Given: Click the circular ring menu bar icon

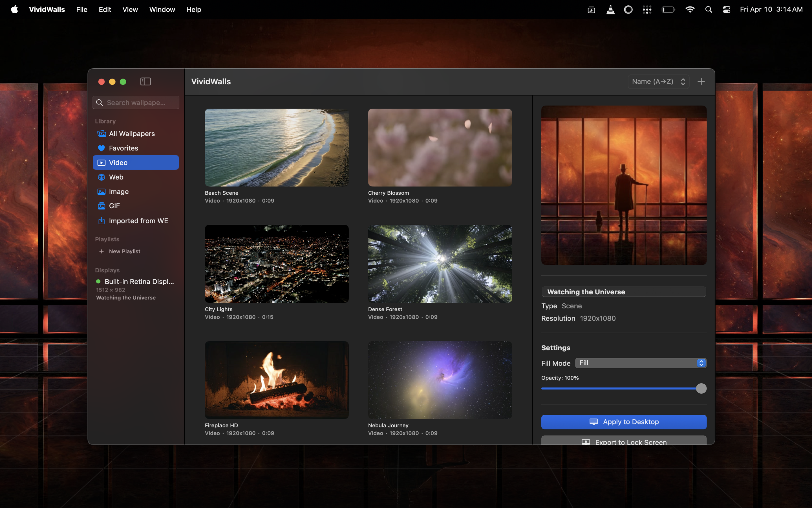Looking at the screenshot, I should (x=628, y=9).
